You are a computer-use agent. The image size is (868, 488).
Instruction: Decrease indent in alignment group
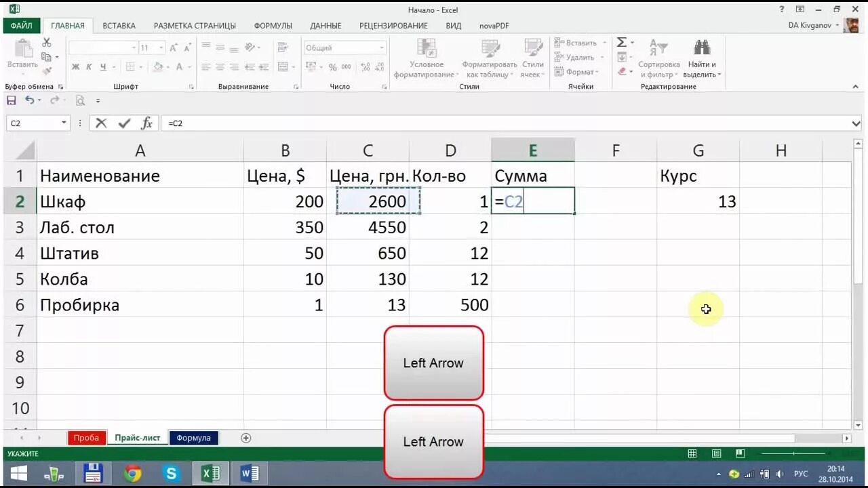[x=250, y=67]
